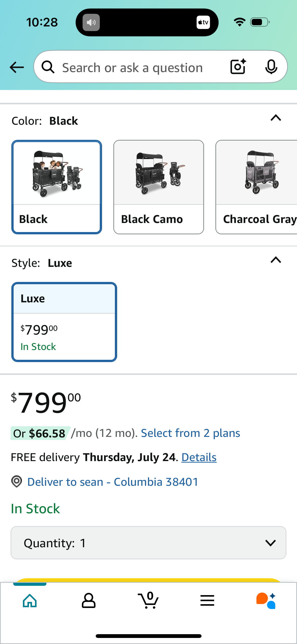Open the account profile icon

(x=89, y=600)
